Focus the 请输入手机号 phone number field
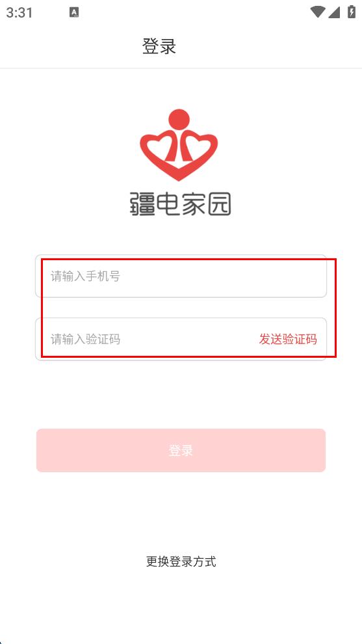 pyautogui.click(x=181, y=276)
